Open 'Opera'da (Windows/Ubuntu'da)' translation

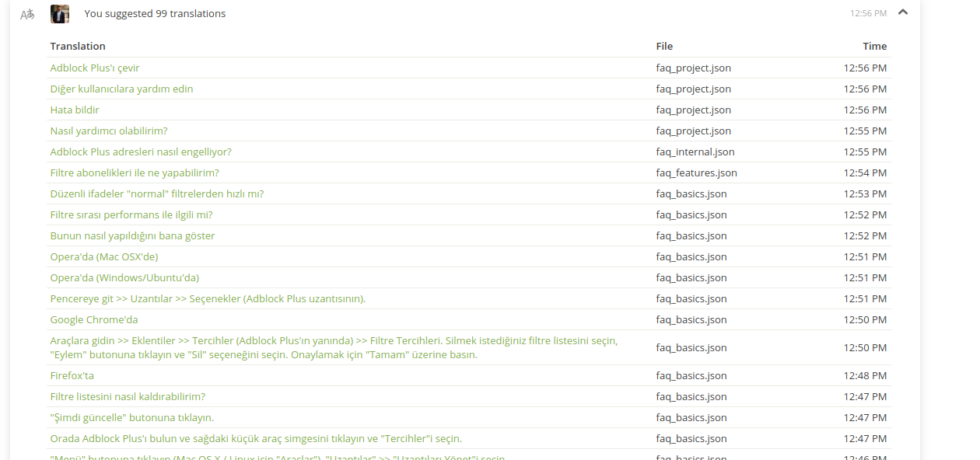[125, 277]
